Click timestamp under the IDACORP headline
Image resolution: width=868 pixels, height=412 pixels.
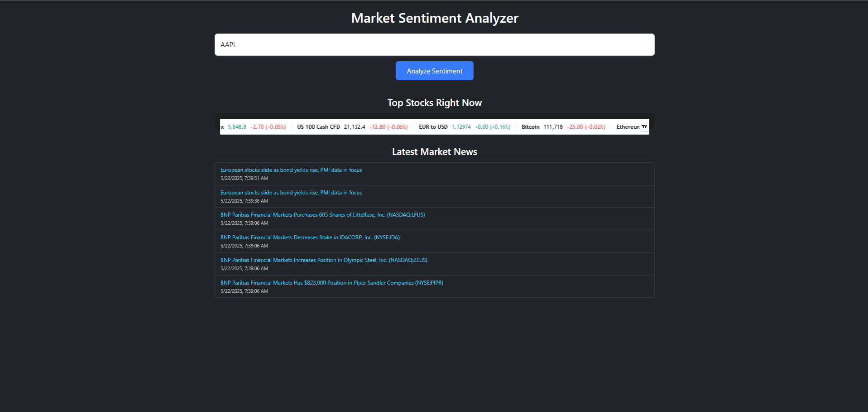tap(244, 246)
